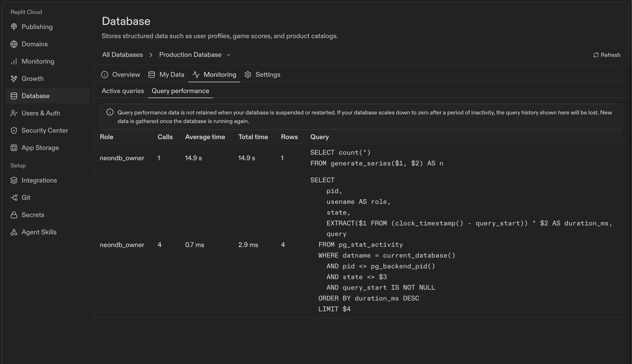632x364 pixels.
Task: Click the Git branch icon
Action: [x=14, y=198]
